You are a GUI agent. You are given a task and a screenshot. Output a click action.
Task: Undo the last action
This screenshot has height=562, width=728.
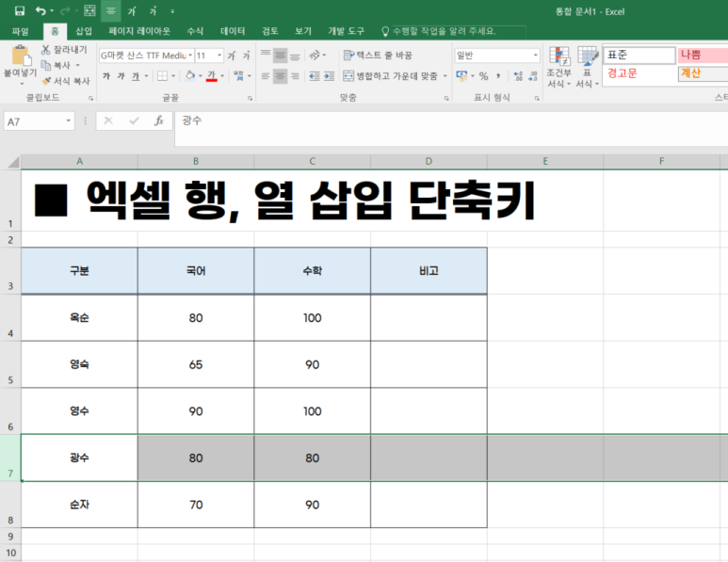[x=40, y=10]
